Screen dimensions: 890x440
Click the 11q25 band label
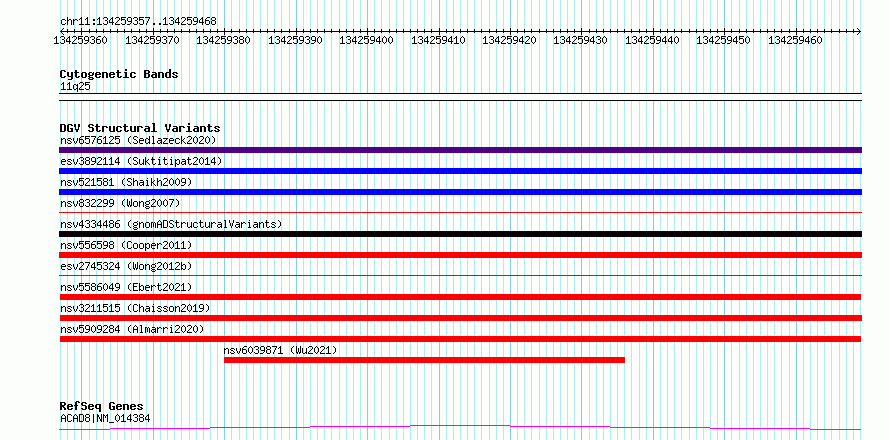(75, 87)
